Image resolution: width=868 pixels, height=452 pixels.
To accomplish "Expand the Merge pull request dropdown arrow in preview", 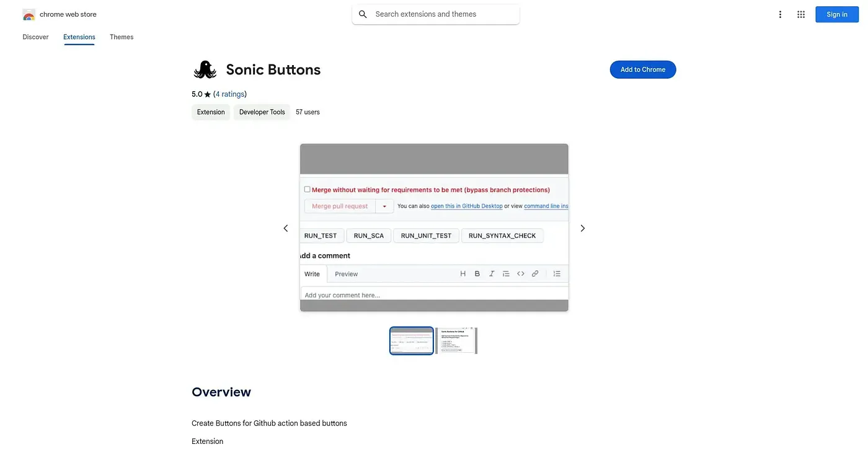I will click(x=384, y=206).
